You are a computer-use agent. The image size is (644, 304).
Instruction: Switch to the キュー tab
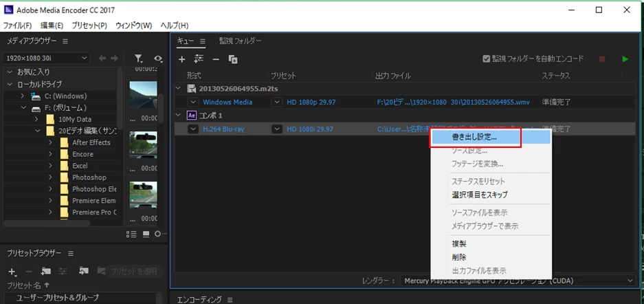[186, 41]
